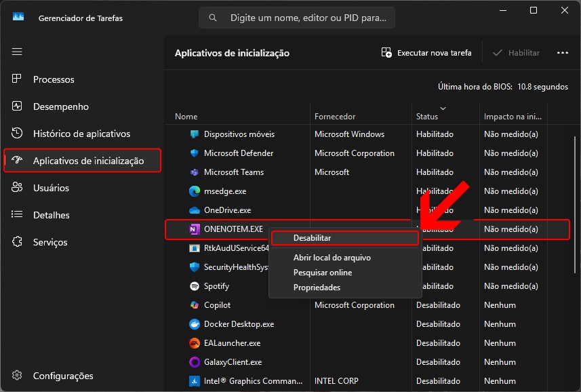Click the hamburger navigation menu icon
This screenshot has width=581, height=392.
click(x=17, y=52)
